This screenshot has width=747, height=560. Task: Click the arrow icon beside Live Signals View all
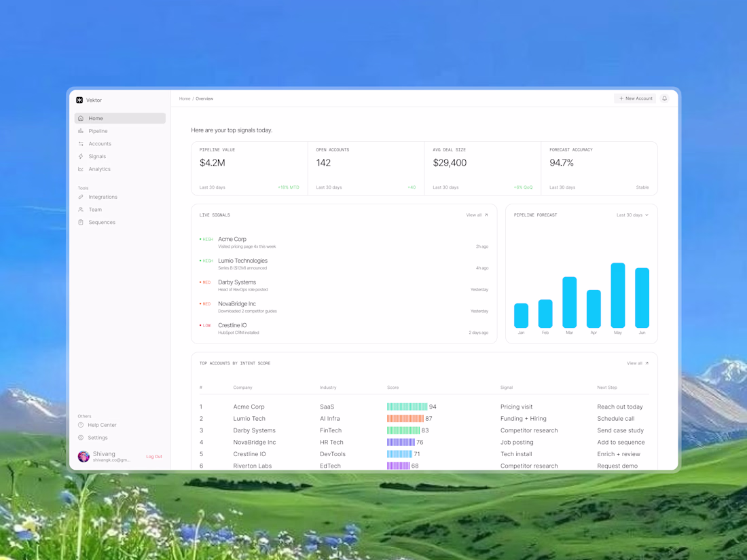(x=486, y=215)
